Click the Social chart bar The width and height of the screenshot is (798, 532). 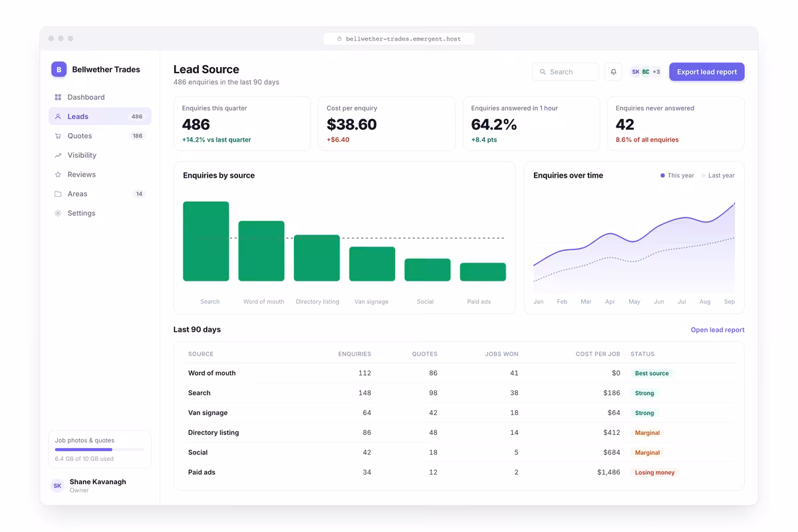[428, 270]
